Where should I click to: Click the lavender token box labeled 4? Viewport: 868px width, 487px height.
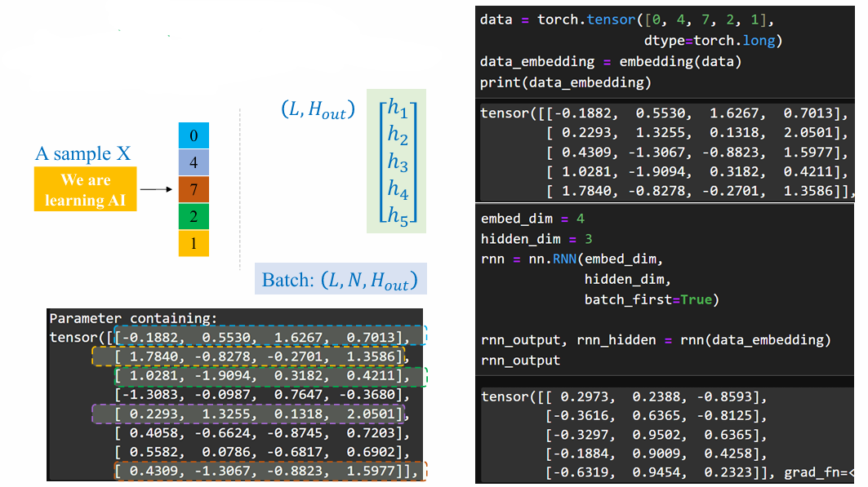[194, 162]
